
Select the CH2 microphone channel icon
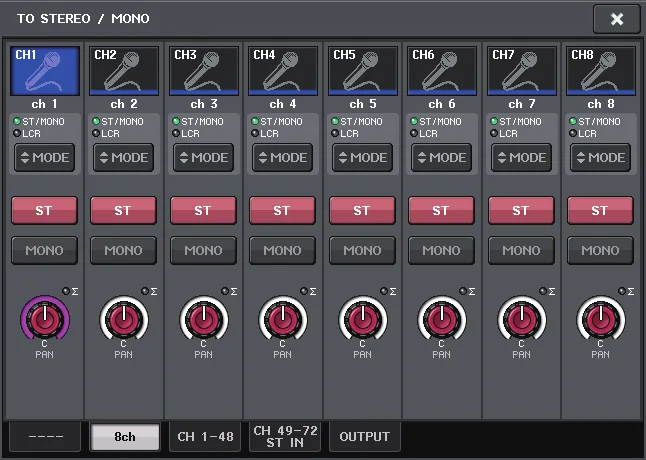124,71
